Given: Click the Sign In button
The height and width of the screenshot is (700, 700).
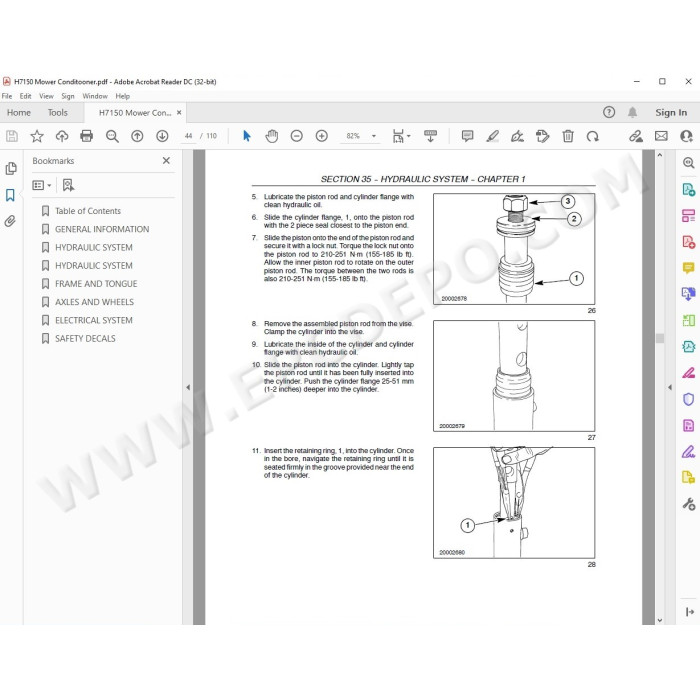Looking at the screenshot, I should [x=671, y=112].
